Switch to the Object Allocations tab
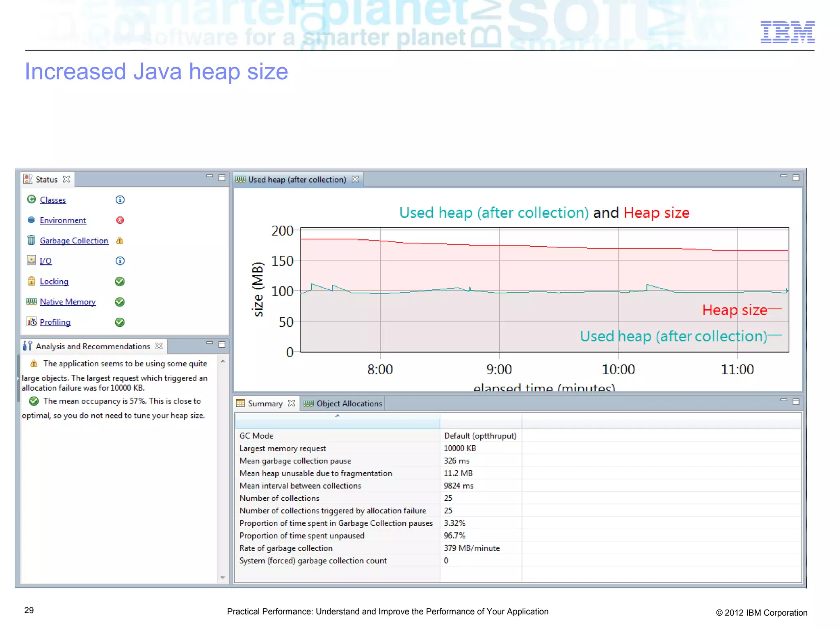Viewport: 840px width, 630px height. coord(343,403)
